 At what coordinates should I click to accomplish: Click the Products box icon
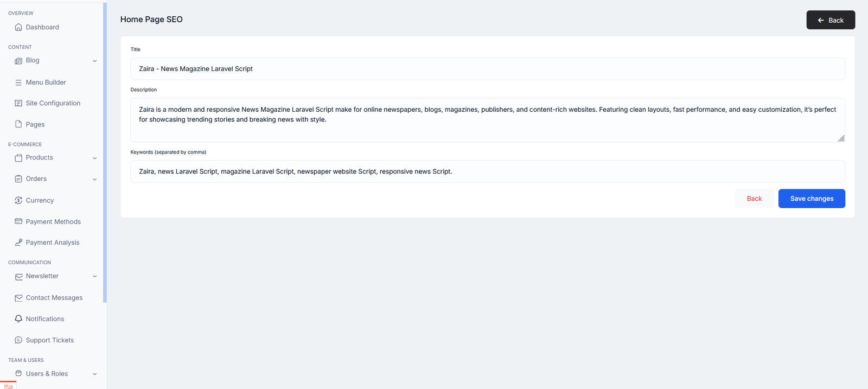[x=18, y=158]
